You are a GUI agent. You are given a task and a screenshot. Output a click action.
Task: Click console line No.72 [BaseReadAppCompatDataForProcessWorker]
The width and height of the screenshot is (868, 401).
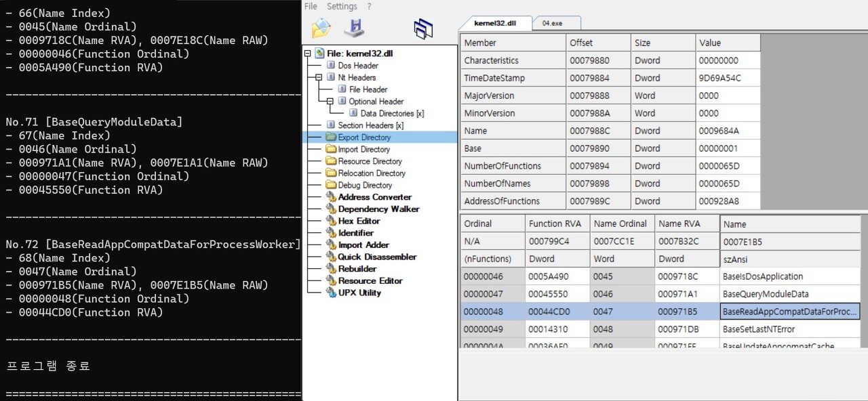153,244
